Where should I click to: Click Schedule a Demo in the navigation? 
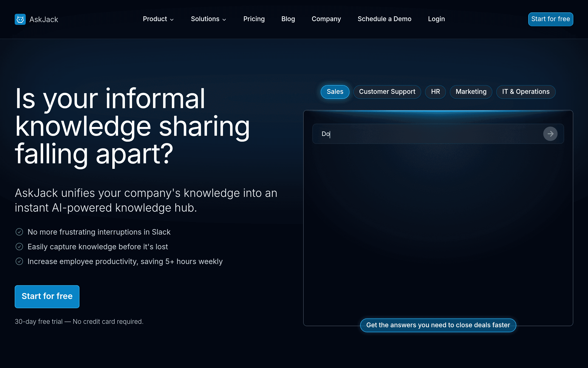pyautogui.click(x=384, y=19)
